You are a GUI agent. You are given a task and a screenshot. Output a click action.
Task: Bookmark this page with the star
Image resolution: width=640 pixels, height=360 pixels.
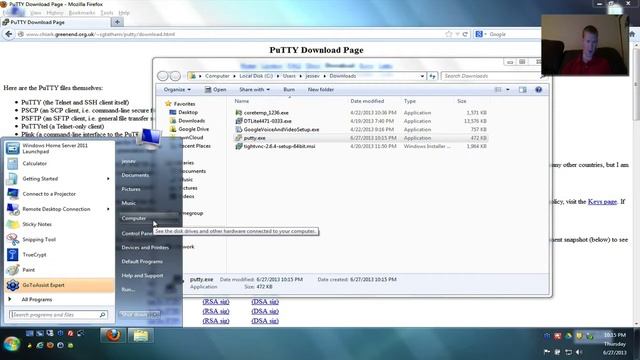point(449,34)
